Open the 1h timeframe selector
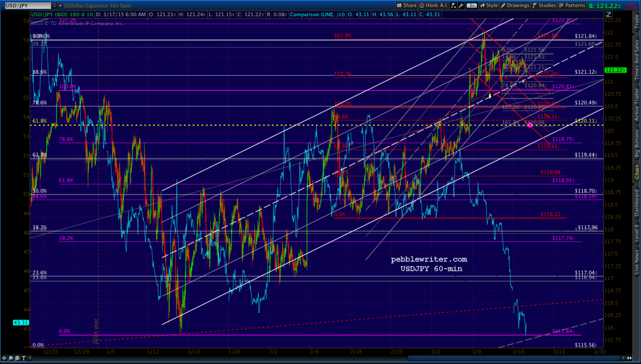This screenshot has width=641, height=364. pyautogui.click(x=471, y=4)
